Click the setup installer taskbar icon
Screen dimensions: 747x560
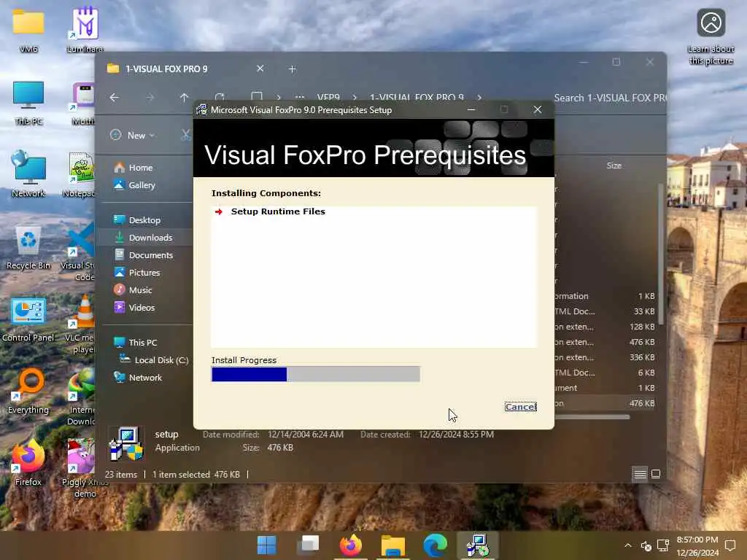[477, 545]
